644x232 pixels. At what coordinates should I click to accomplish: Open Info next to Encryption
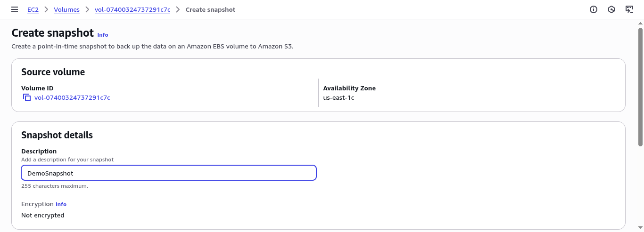[x=61, y=204]
